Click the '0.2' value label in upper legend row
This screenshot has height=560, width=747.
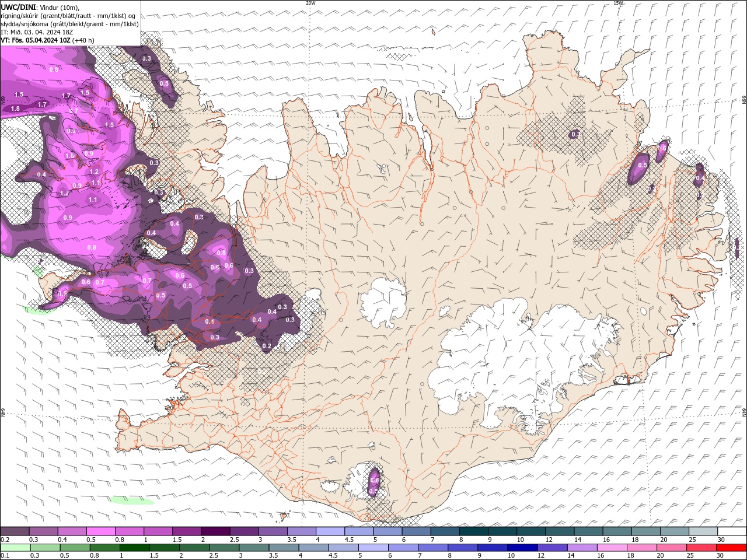tap(5, 540)
